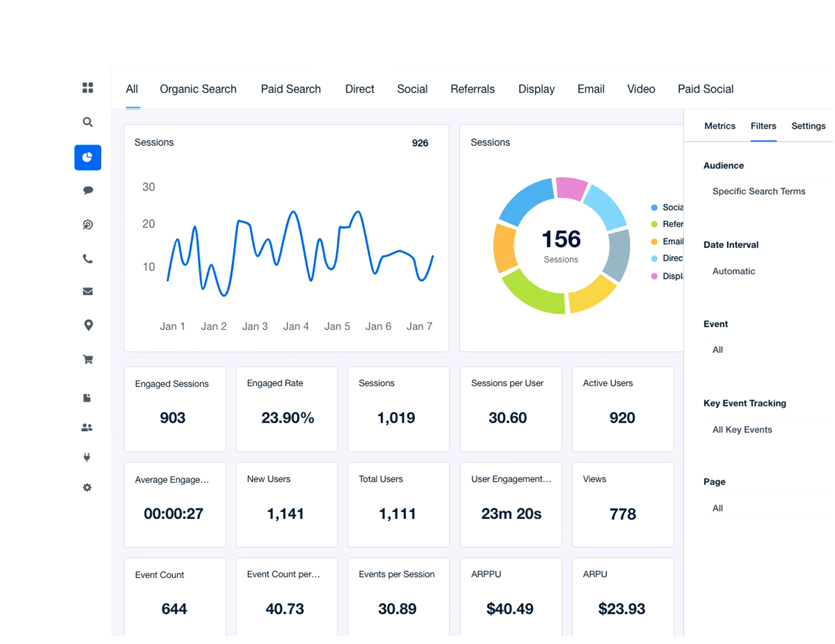The image size is (835, 644).
Task: Switch to the Metrics tab
Action: coord(720,126)
